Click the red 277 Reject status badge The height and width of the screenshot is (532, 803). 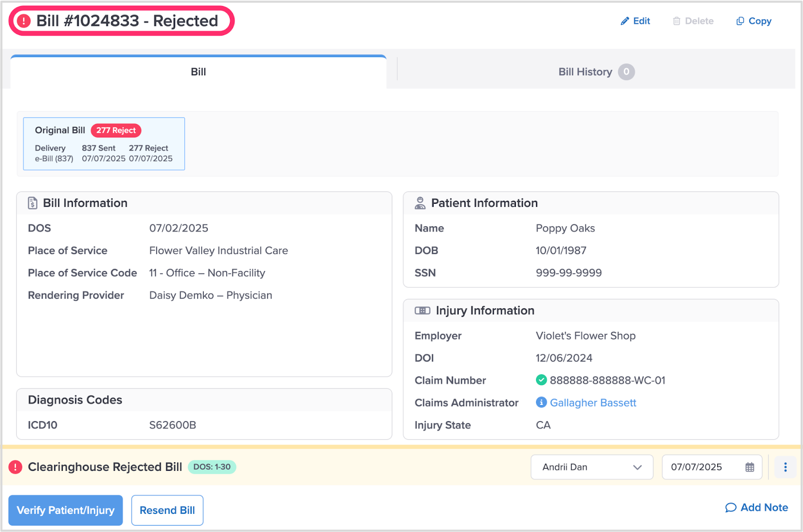tap(116, 130)
